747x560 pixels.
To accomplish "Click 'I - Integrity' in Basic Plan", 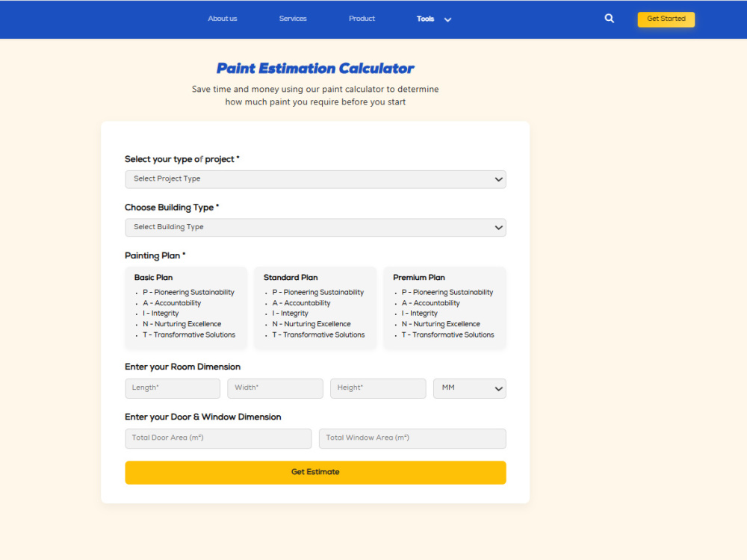I will click(161, 314).
